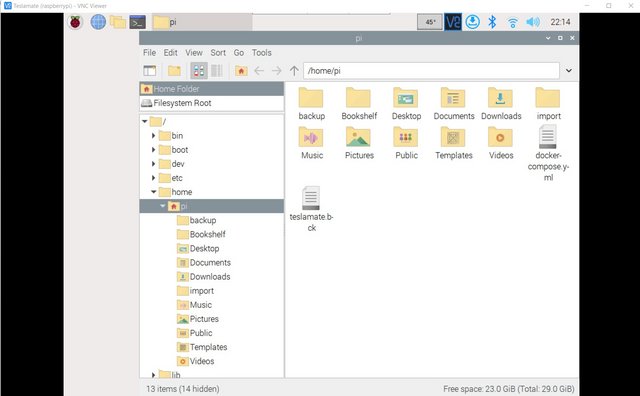Open the Edit menu
This screenshot has width=640, height=396.
pyautogui.click(x=171, y=53)
